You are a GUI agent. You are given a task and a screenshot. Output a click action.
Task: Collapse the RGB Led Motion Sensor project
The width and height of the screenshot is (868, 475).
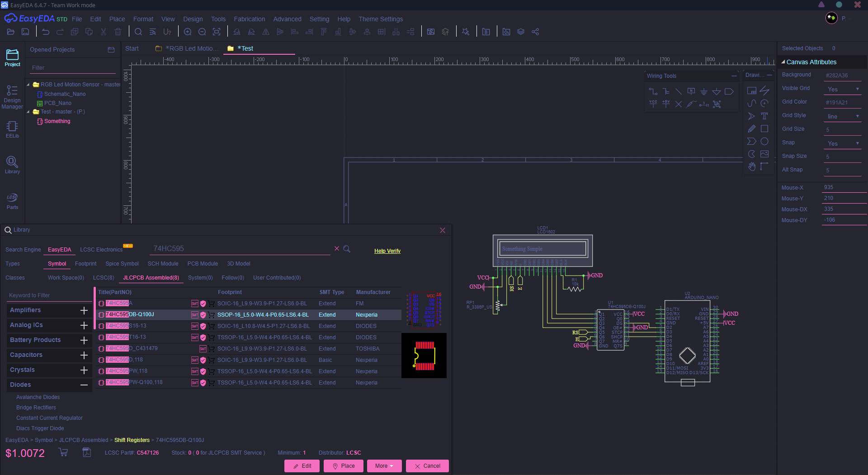(28, 85)
